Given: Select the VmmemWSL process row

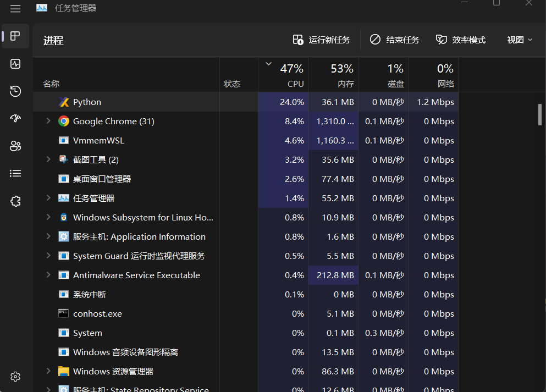Looking at the screenshot, I should (x=137, y=140).
